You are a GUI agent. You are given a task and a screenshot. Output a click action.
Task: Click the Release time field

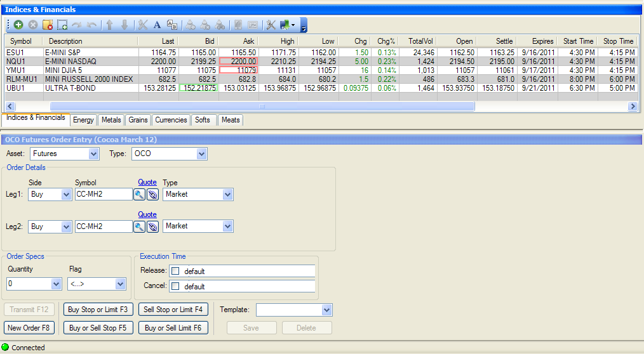[x=243, y=271]
